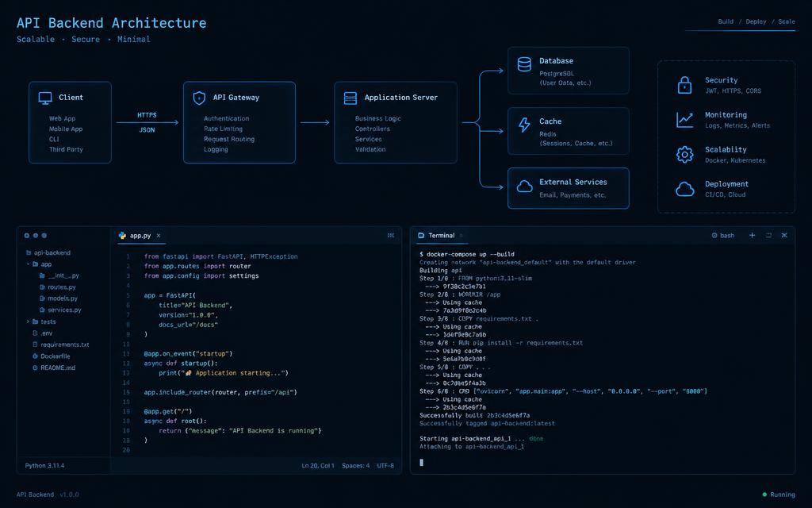Click Request Routing under API Gateway
812x508 pixels.
[229, 139]
